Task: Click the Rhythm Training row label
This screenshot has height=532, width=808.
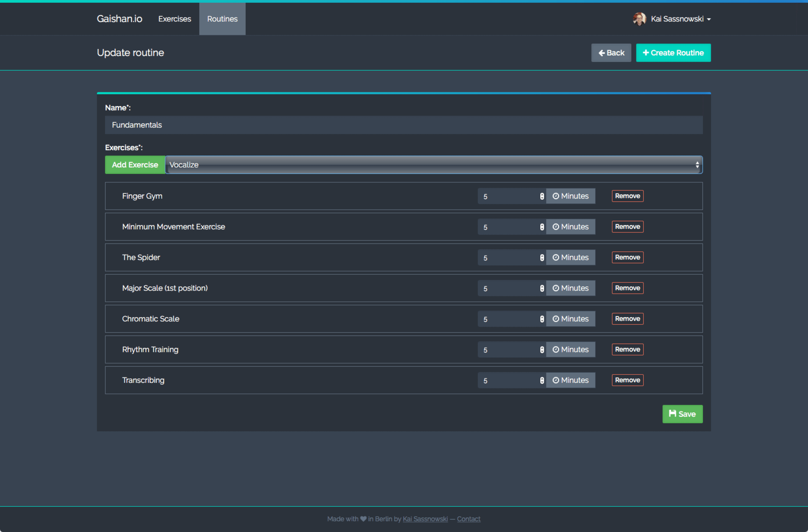Action: pos(150,349)
